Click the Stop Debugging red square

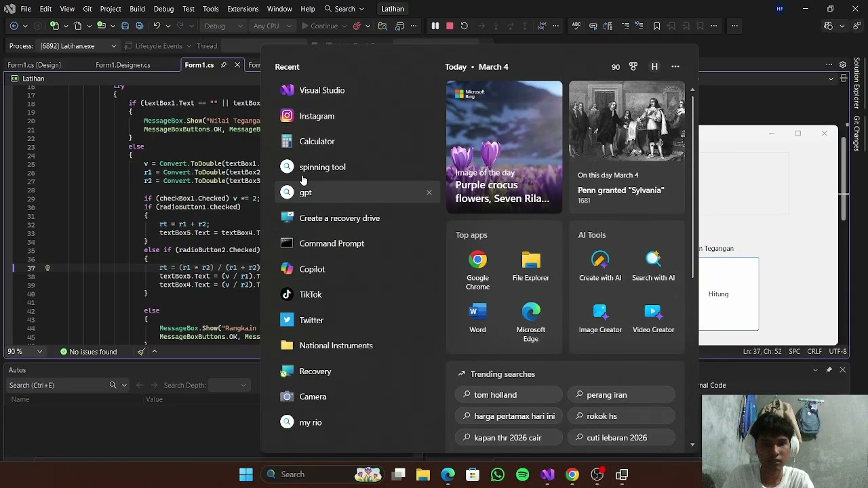450,26
